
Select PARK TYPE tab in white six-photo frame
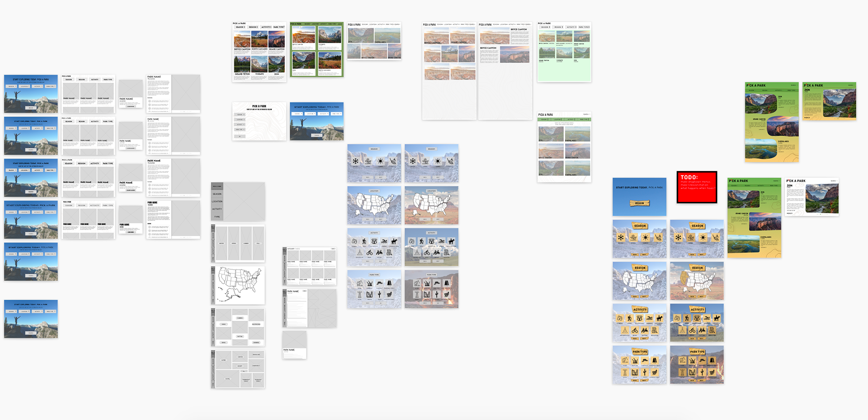[279, 27]
